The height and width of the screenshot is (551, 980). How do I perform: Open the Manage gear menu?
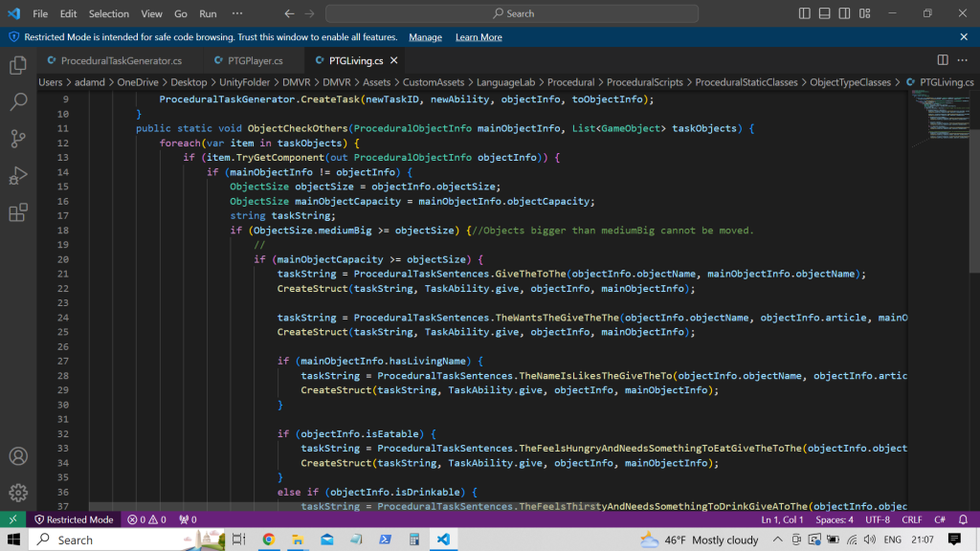click(x=18, y=493)
